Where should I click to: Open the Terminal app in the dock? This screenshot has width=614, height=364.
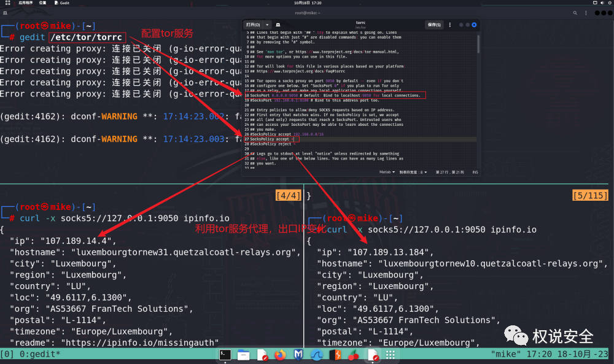[x=225, y=355]
